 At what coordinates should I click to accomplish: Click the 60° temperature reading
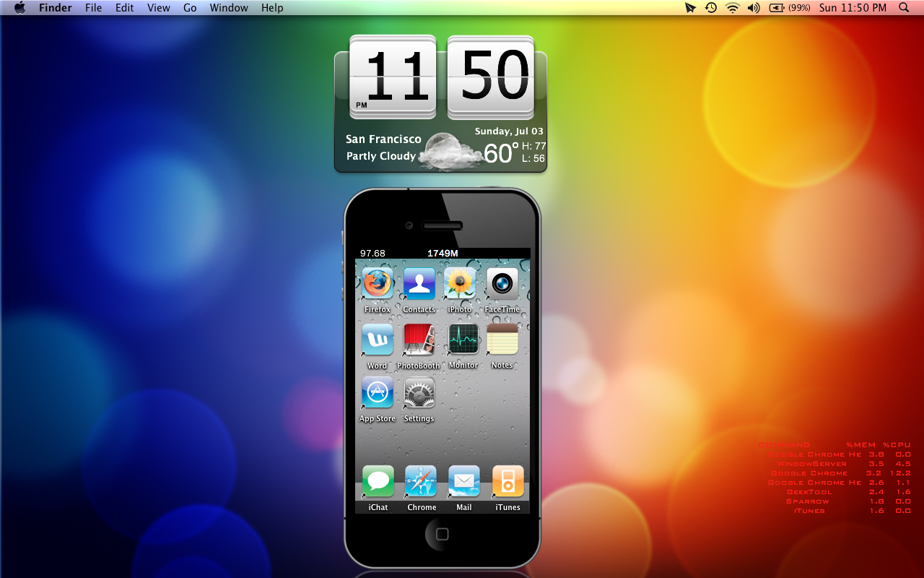[x=501, y=153]
